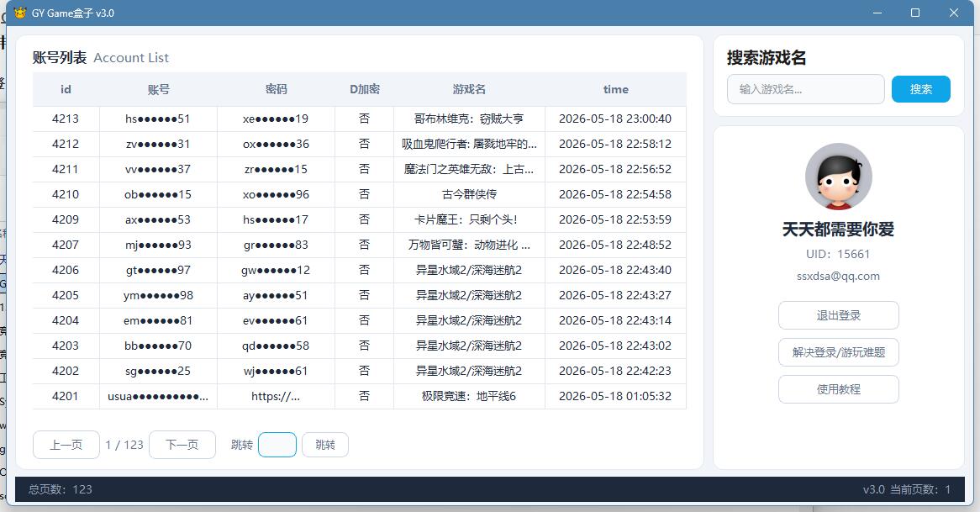This screenshot has width=980, height=512.
Task: Open the 使用教程 tutorial button
Action: pyautogui.click(x=838, y=389)
